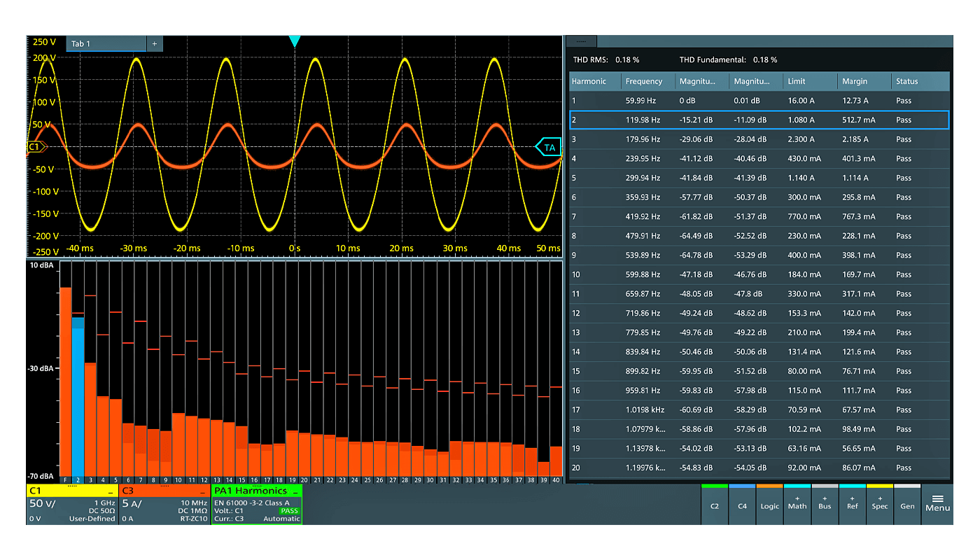The image size is (980, 560).
Task: Switch to Tab 1
Action: pyautogui.click(x=106, y=43)
